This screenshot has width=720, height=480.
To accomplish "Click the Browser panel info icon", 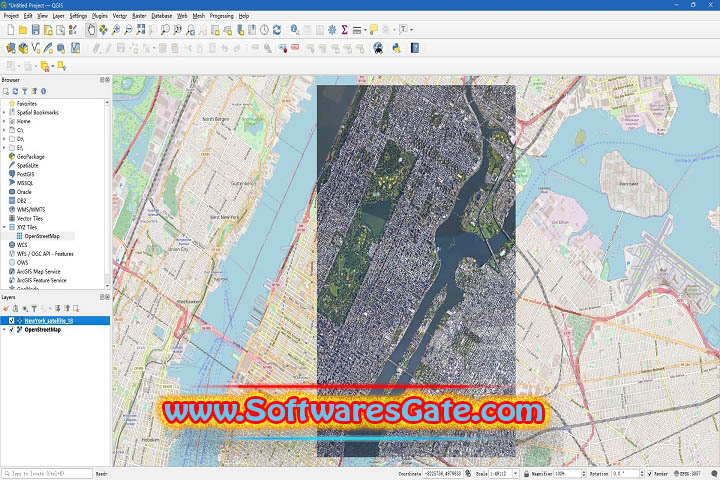I will coord(44,91).
